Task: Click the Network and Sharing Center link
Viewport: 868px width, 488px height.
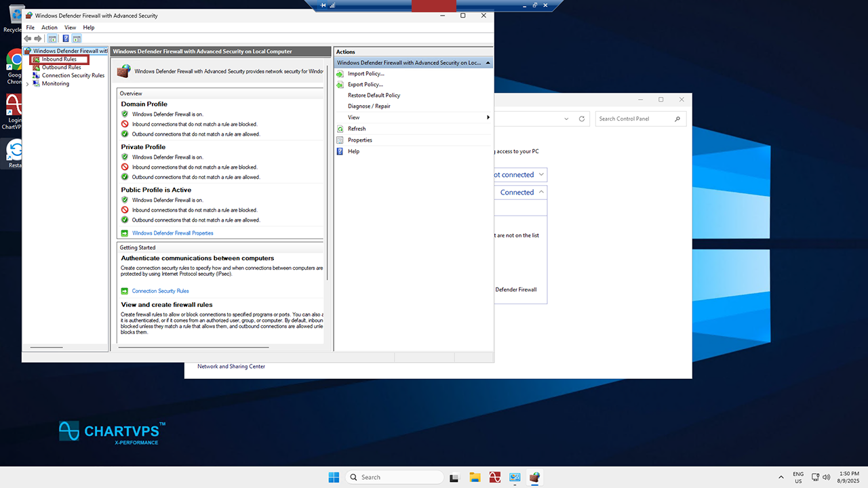Action: coord(231,367)
